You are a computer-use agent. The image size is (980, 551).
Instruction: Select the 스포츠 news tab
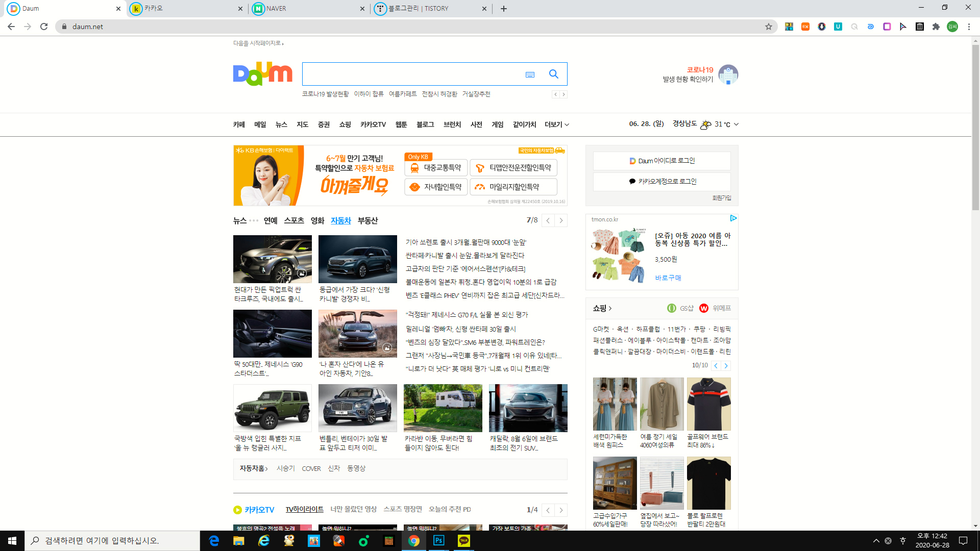point(294,221)
